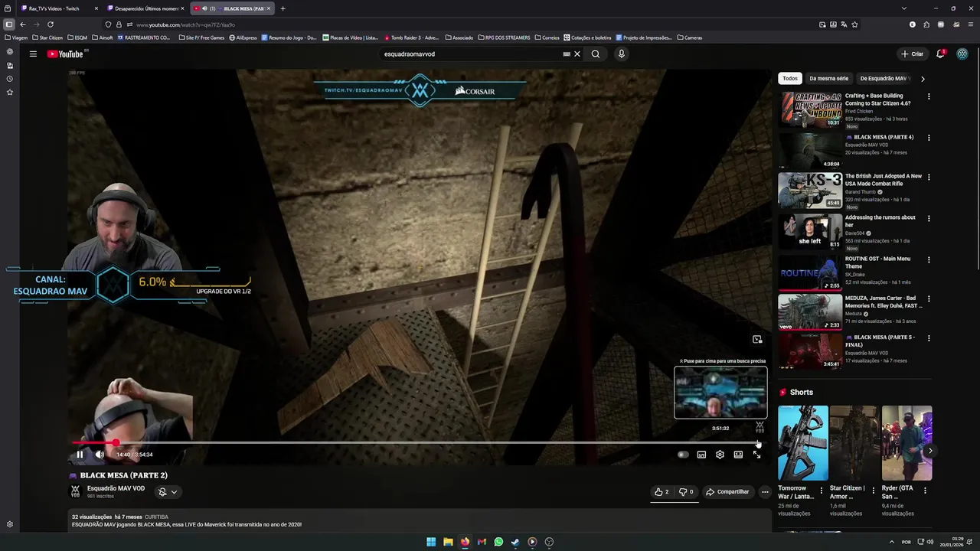Click the Criar create button
Viewport: 980px width, 551px height.
[913, 54]
